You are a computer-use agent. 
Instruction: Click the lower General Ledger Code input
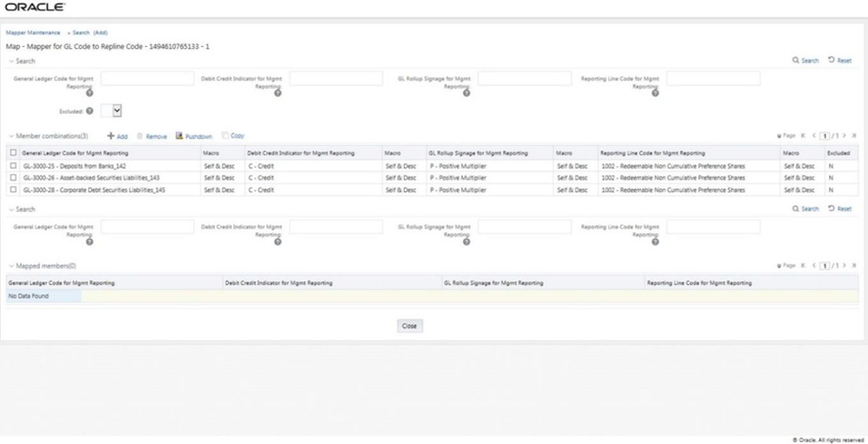point(147,226)
